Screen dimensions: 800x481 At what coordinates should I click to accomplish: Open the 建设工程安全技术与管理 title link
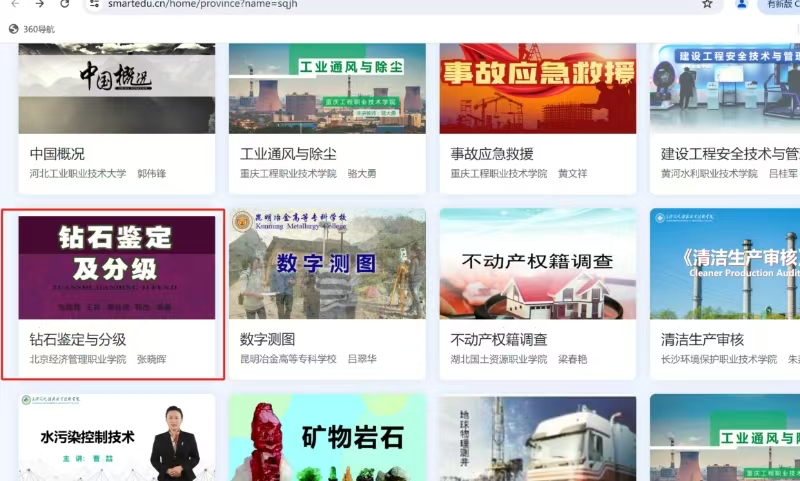pyautogui.click(x=730, y=154)
